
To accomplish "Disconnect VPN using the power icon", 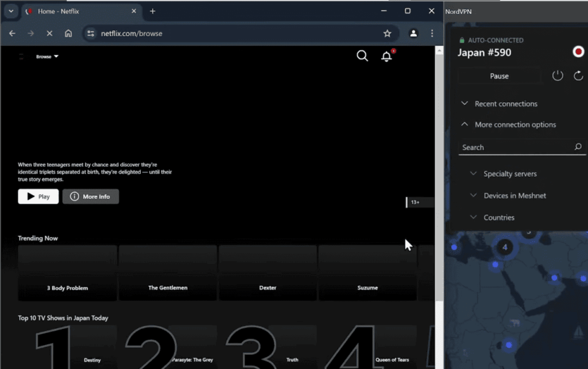I will pyautogui.click(x=557, y=75).
